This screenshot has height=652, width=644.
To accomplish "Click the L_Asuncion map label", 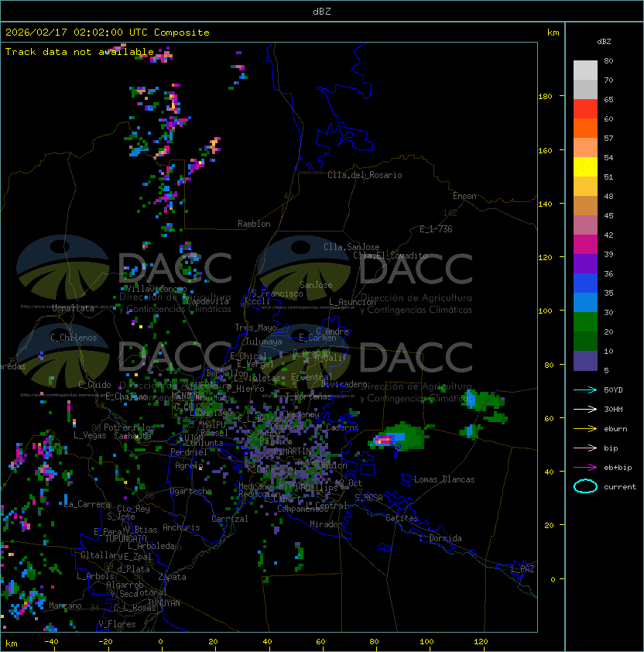I will coord(352,302).
